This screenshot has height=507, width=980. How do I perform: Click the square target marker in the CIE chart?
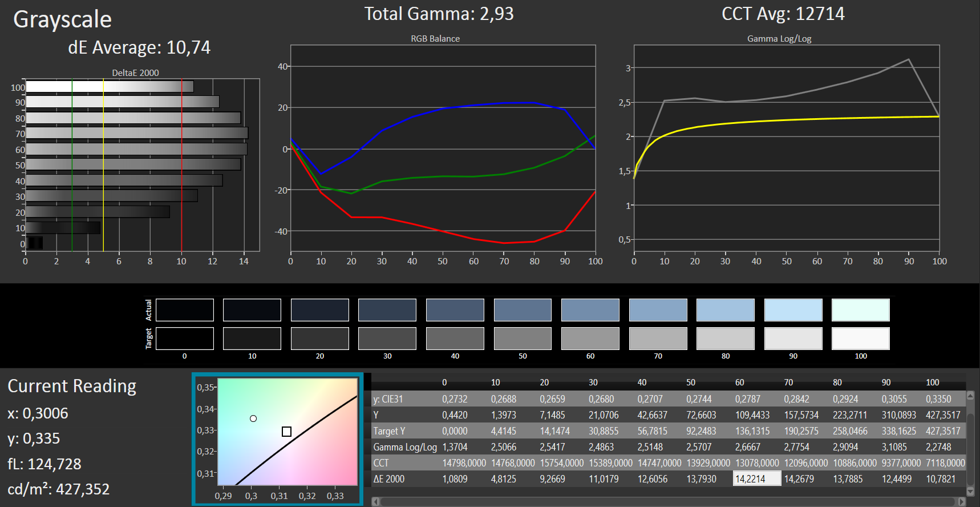coord(287,432)
